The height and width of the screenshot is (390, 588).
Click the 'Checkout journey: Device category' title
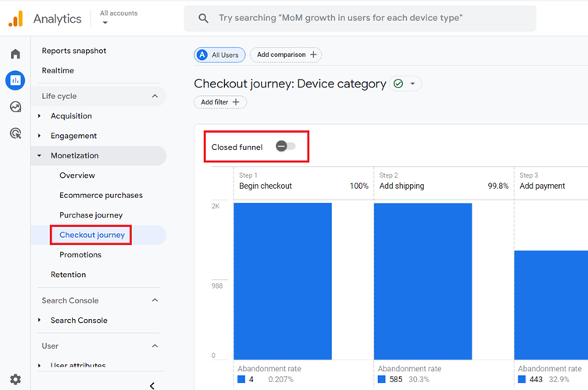pos(290,83)
